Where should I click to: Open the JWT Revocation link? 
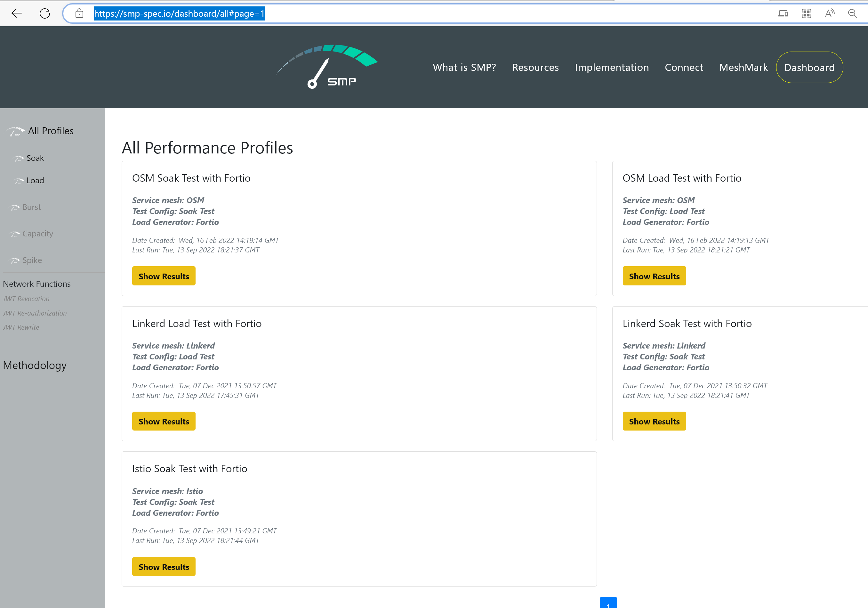coord(26,299)
